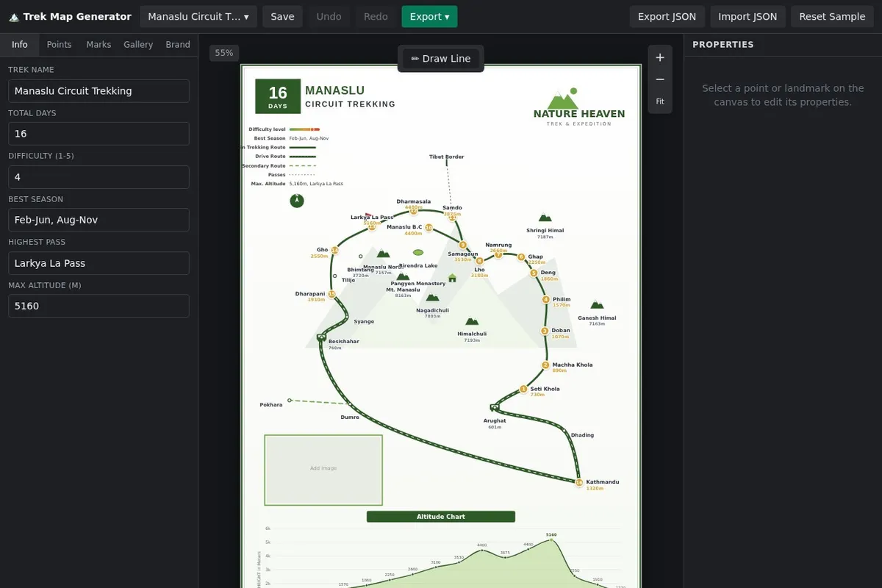
Task: Select the Mt. Manaslu mountain icon
Action: (x=403, y=276)
